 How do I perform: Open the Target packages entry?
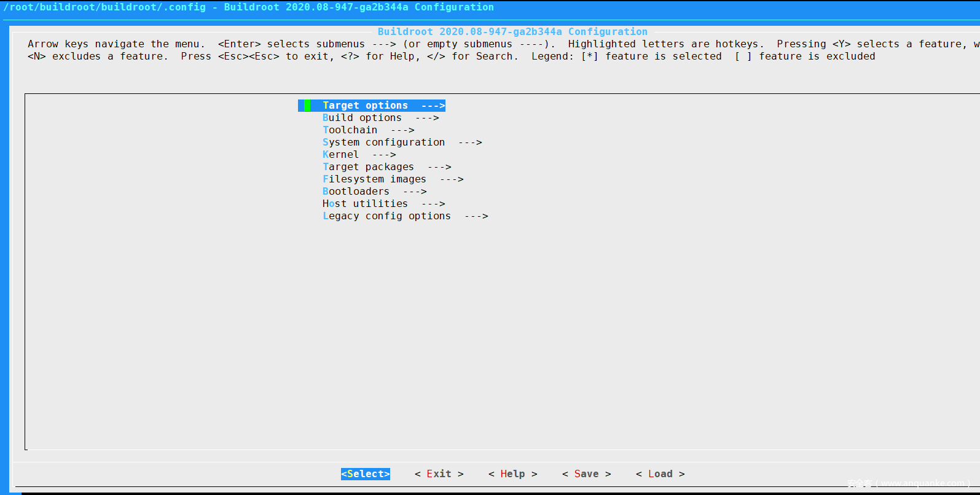coord(368,167)
